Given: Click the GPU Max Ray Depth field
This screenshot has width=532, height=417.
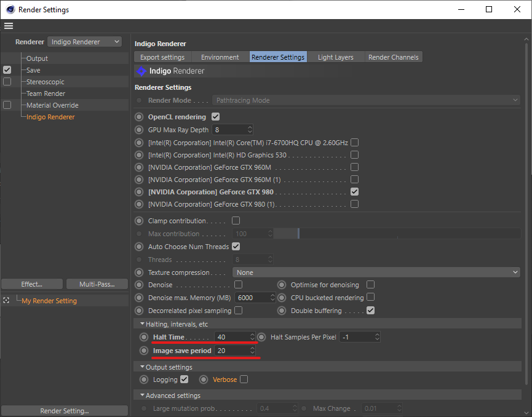Looking at the screenshot, I should tap(229, 130).
